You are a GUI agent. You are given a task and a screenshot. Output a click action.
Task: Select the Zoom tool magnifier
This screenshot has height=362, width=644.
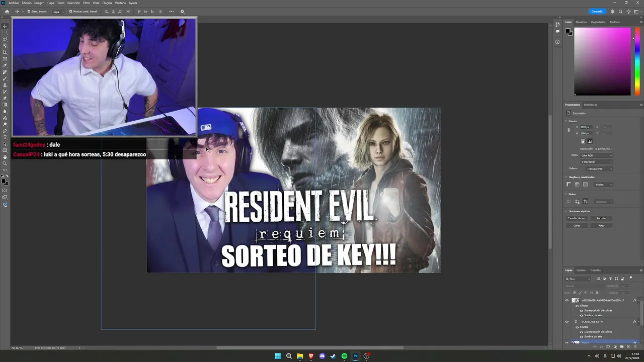pos(5,163)
